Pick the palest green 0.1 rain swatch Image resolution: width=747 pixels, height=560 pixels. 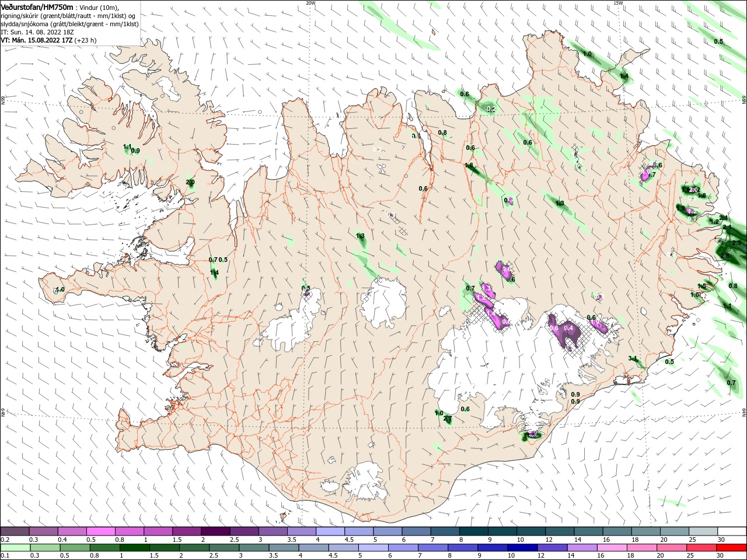coord(15,548)
